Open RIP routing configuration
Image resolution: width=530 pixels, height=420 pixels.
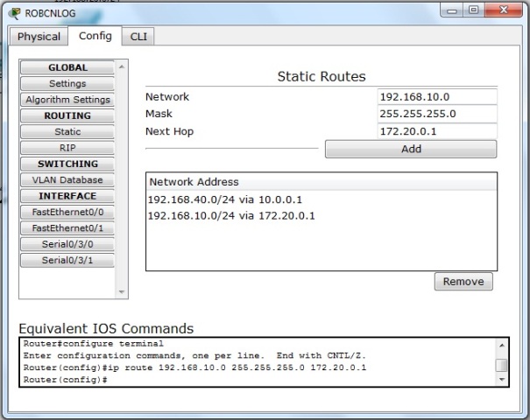click(67, 148)
